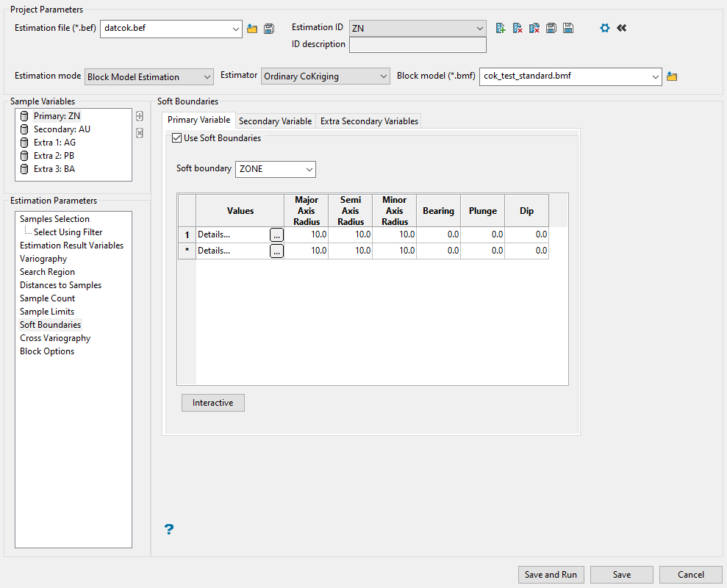Expand the Estimation mode dropdown

pyautogui.click(x=149, y=76)
